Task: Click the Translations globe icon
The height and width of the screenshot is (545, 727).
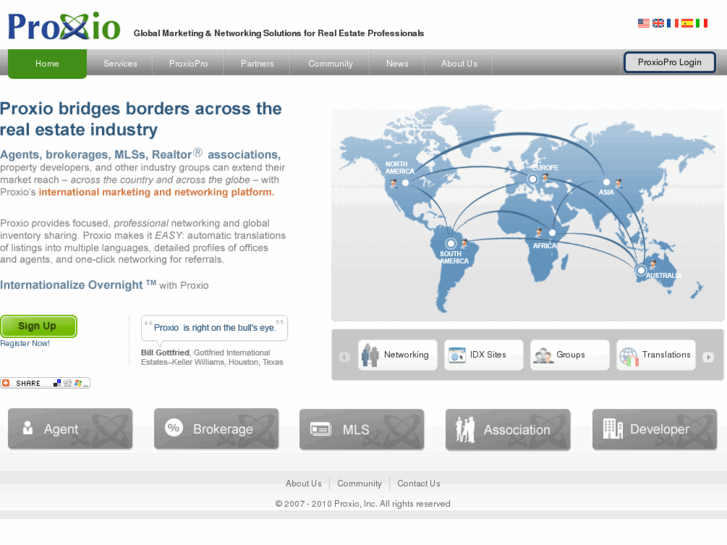Action: tap(629, 356)
